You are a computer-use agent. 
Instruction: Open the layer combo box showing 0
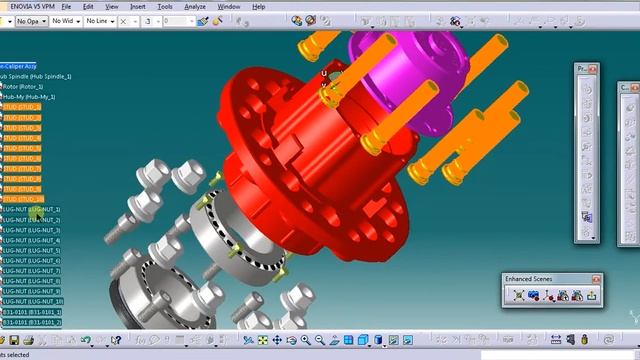coord(179,21)
